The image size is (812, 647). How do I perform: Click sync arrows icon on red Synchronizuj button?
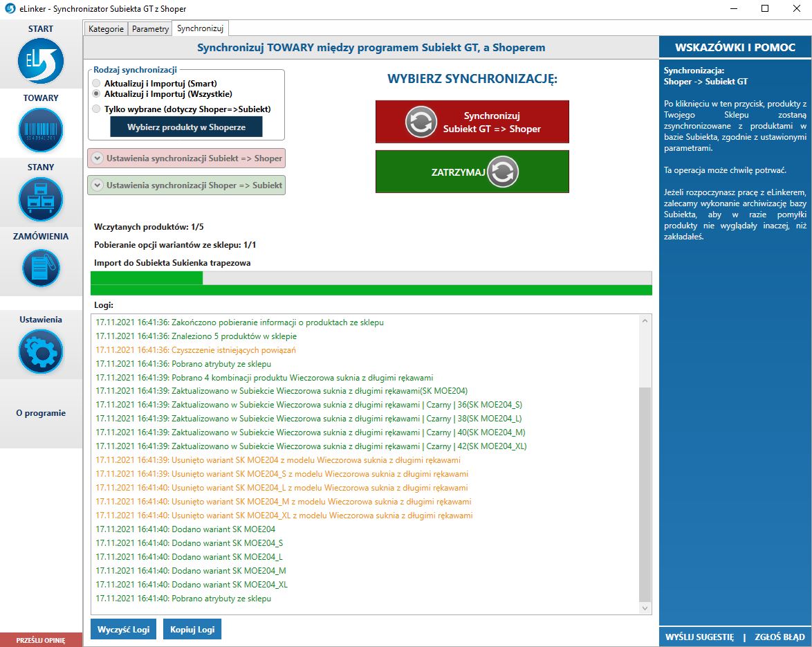pos(421,122)
